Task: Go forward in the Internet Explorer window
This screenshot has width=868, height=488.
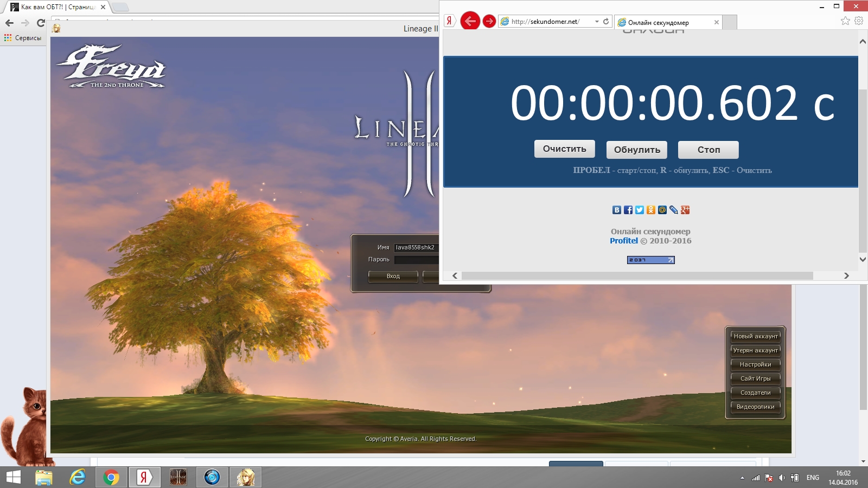Action: click(x=489, y=21)
